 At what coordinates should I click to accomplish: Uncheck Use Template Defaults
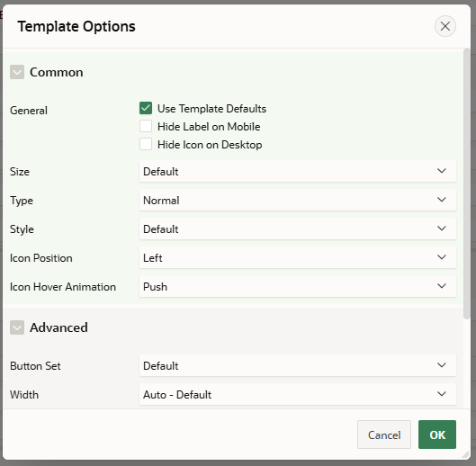click(x=146, y=108)
